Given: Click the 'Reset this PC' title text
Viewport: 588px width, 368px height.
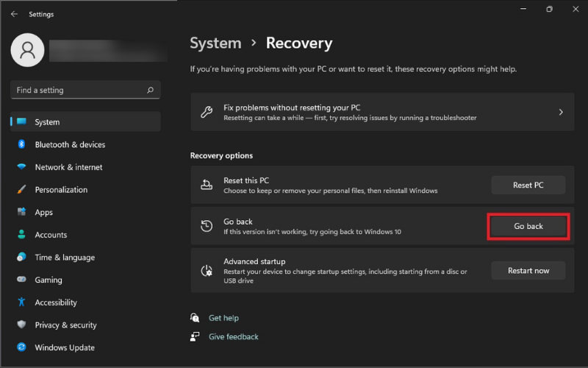Looking at the screenshot, I should pos(246,180).
